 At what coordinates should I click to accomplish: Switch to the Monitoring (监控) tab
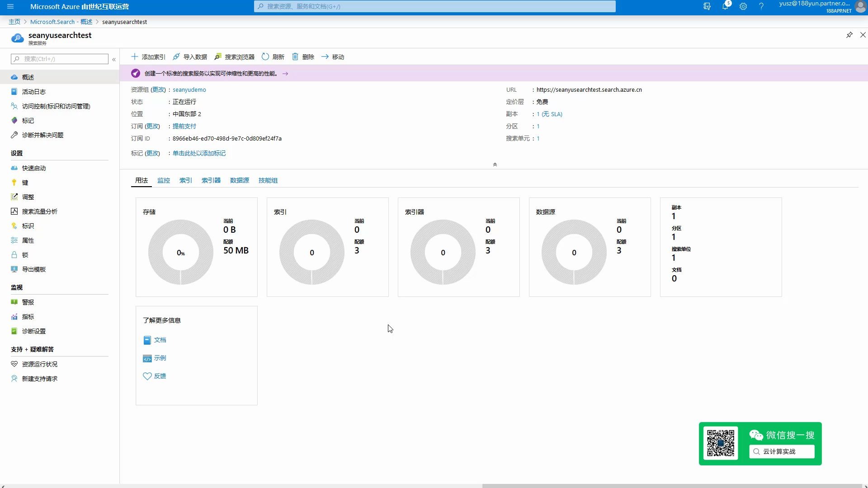[x=164, y=180]
